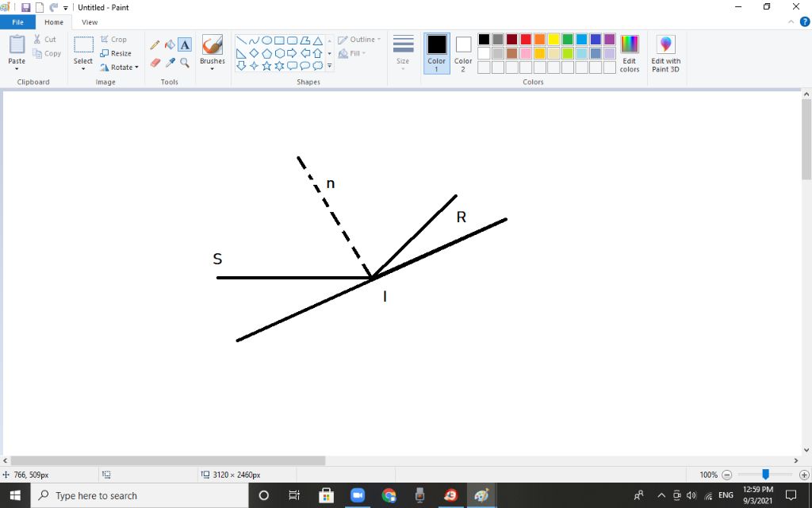
Task: Click the Resize command
Action: click(116, 53)
